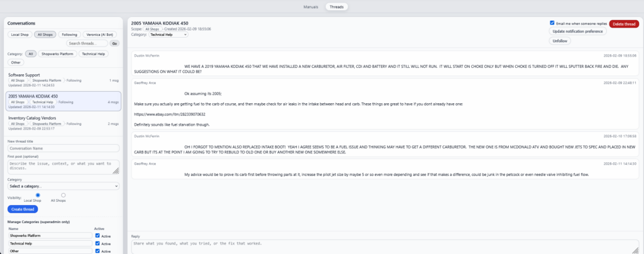644x254 pixels.
Task: Delete the current thread
Action: [x=624, y=23]
